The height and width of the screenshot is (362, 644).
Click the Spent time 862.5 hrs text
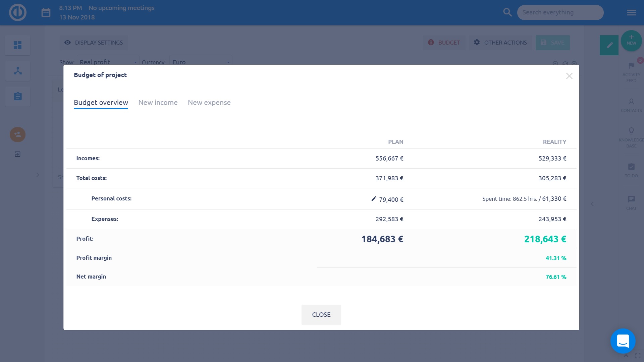pos(509,199)
